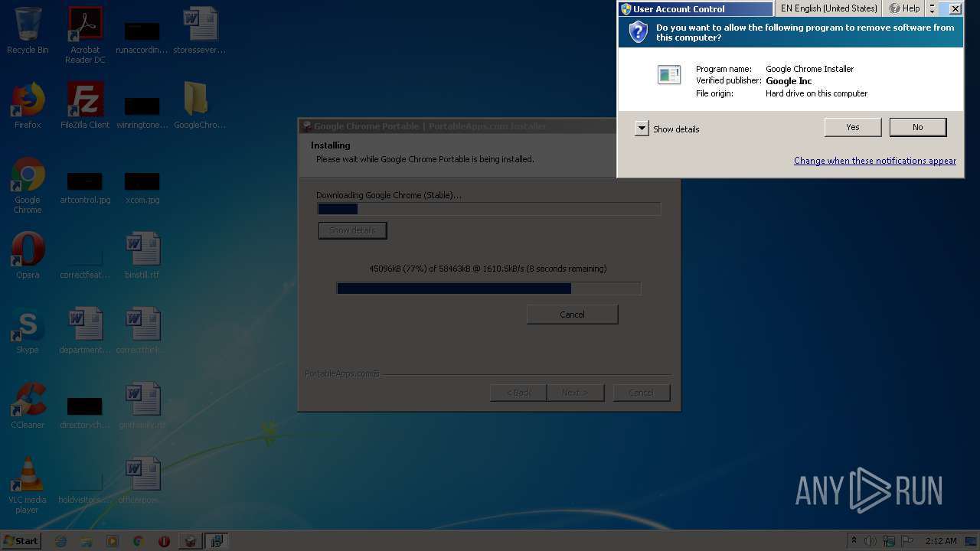Click the Back button in the installer
Viewport: 980px width, 551px height.
click(x=518, y=393)
